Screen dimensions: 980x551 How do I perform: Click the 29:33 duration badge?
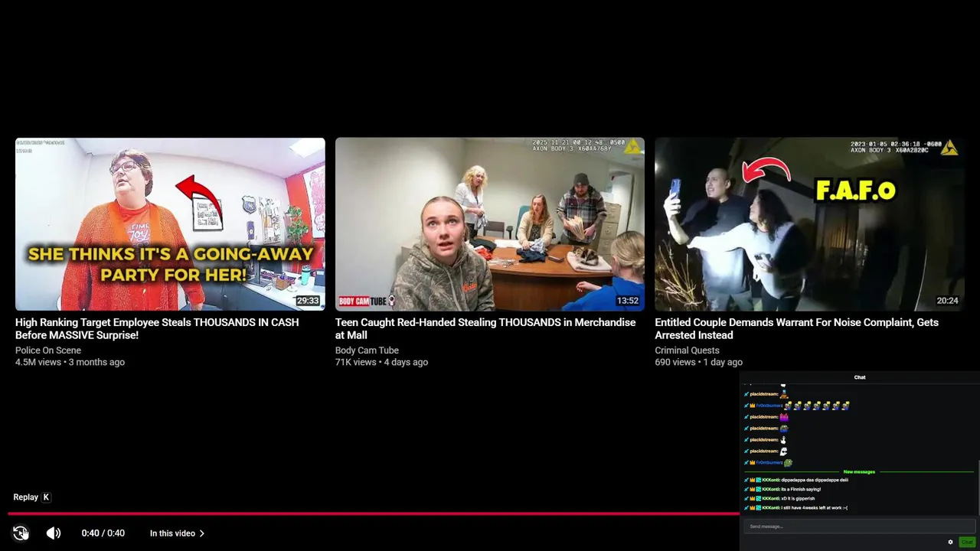308,301
